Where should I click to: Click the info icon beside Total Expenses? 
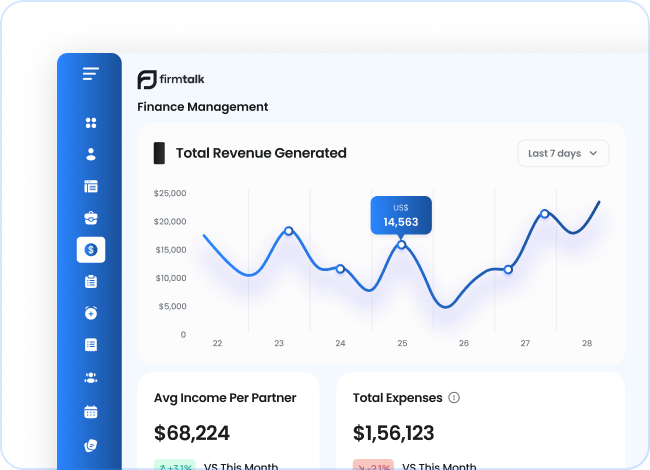[x=454, y=398]
